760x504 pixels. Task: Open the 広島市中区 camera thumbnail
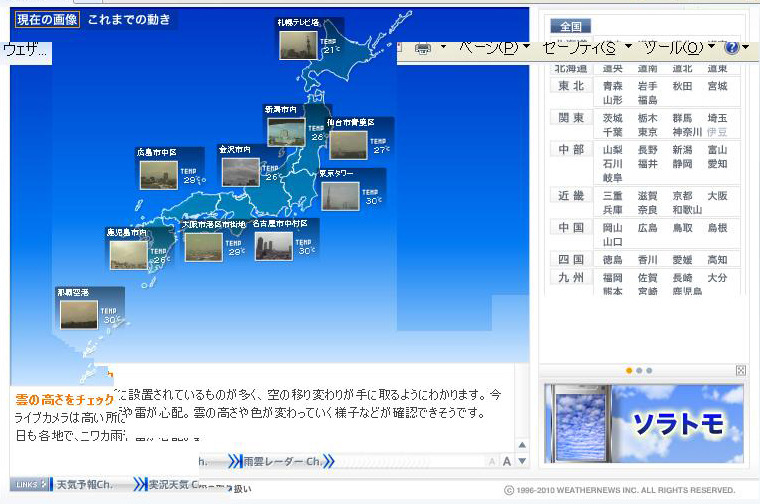158,175
